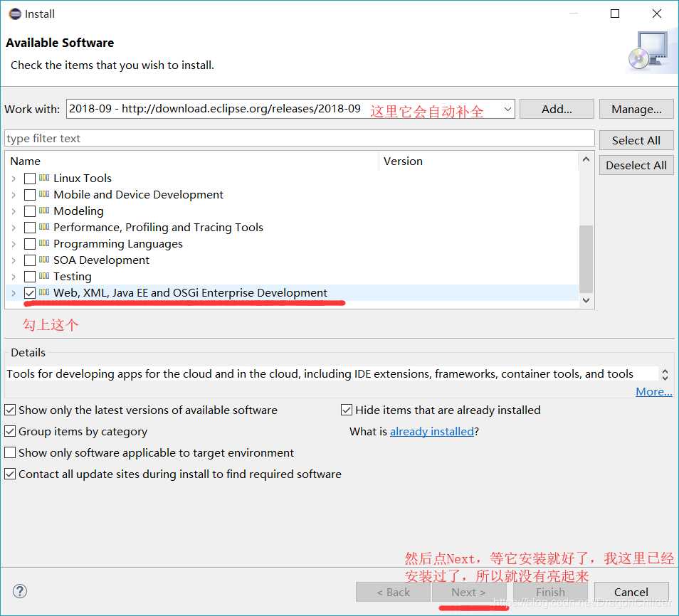This screenshot has width=679, height=616.
Task: Check the Testing checkbox
Action: point(30,277)
